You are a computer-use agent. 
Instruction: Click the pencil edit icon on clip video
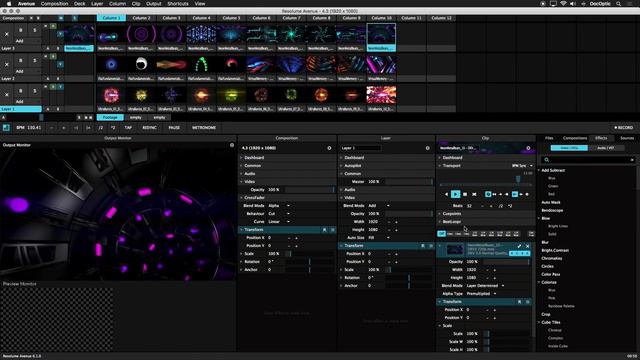[519, 246]
